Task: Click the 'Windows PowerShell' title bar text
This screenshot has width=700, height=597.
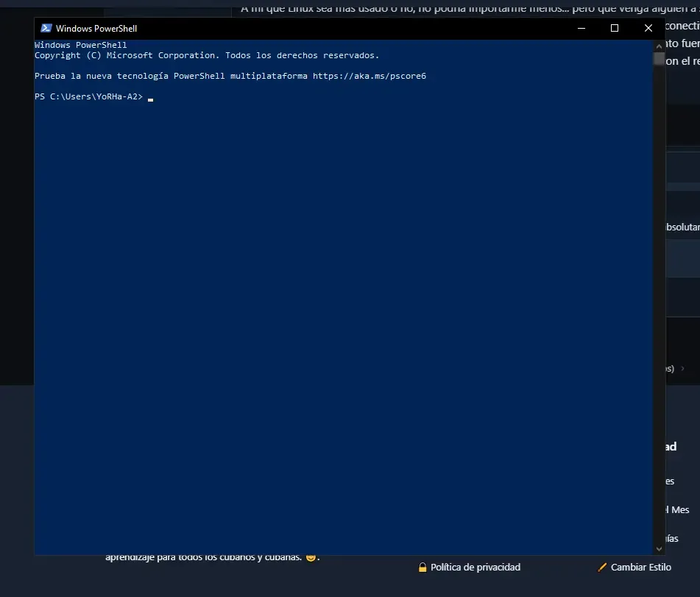Action: (96, 29)
